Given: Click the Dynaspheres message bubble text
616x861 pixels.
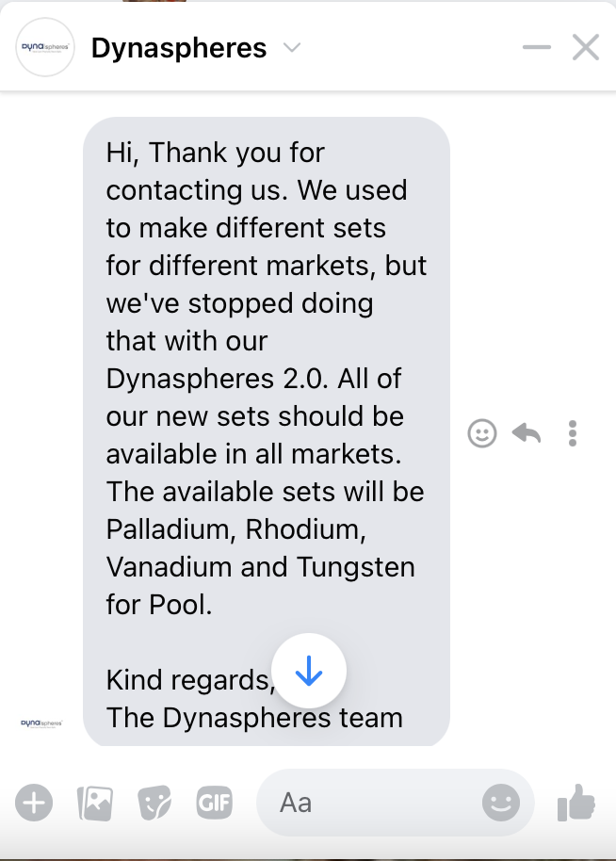Looking at the screenshot, I should click(x=267, y=431).
